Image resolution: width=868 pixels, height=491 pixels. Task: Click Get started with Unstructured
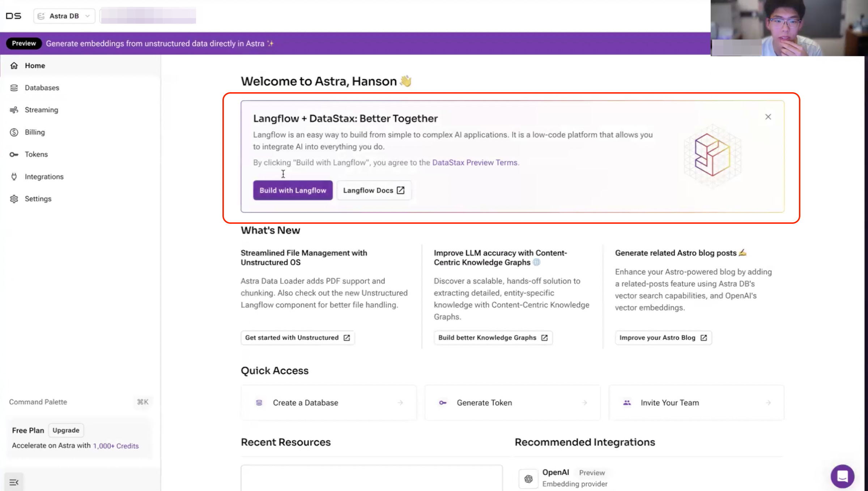pos(297,338)
